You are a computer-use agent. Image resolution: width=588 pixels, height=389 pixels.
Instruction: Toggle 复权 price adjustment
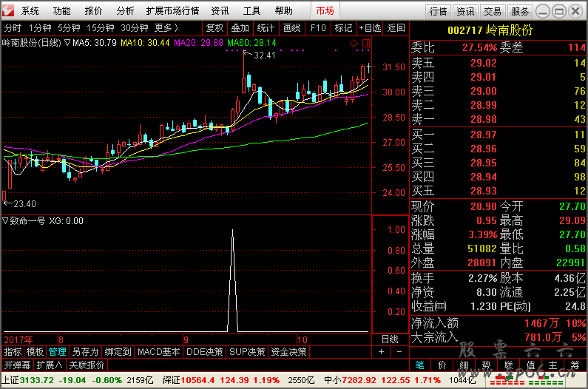214,28
